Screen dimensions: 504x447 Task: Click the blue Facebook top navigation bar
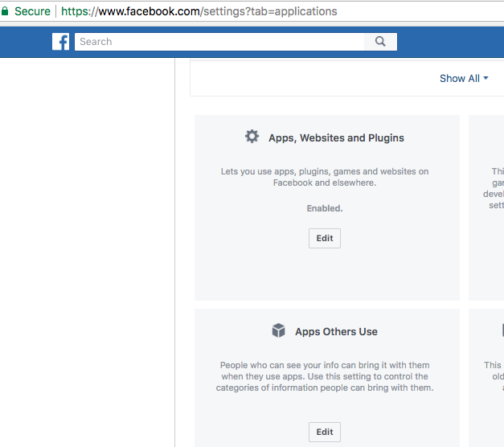450,42
